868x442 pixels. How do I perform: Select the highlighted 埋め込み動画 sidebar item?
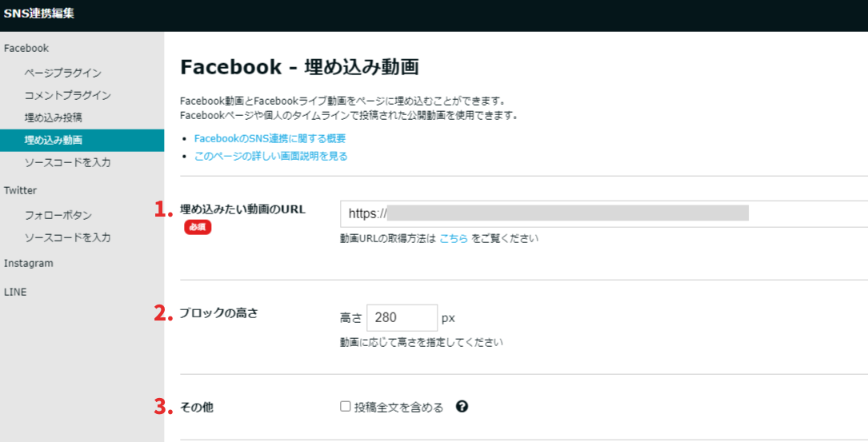pyautogui.click(x=82, y=141)
